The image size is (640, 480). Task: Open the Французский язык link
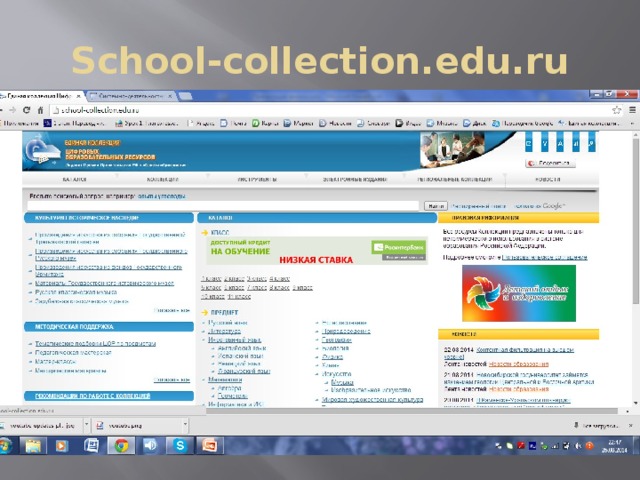click(x=244, y=371)
